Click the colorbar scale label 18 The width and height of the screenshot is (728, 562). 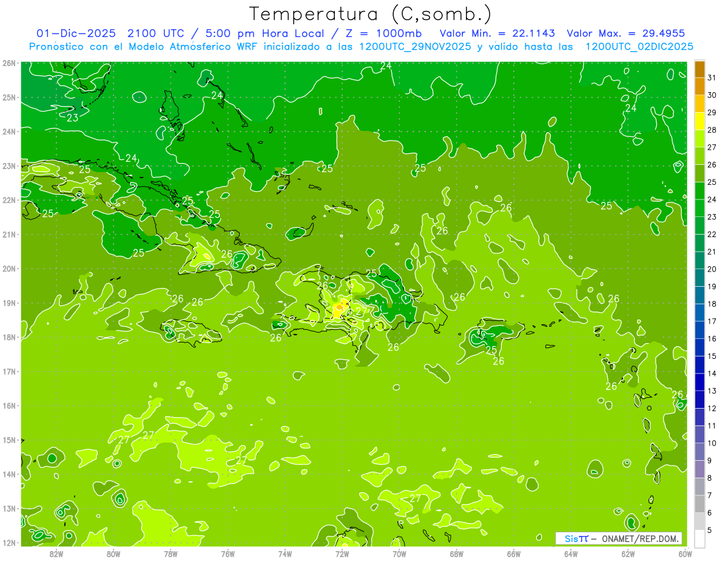pos(712,304)
